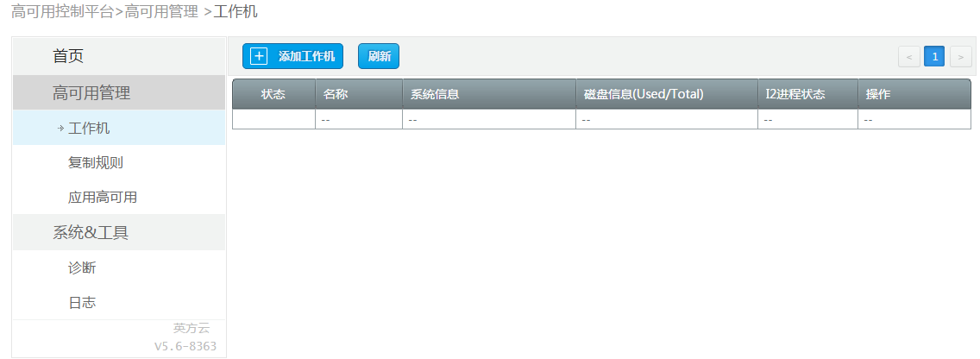980x359 pixels.
Task: Click the 工作机 breadcrumb item
Action: [x=236, y=11]
